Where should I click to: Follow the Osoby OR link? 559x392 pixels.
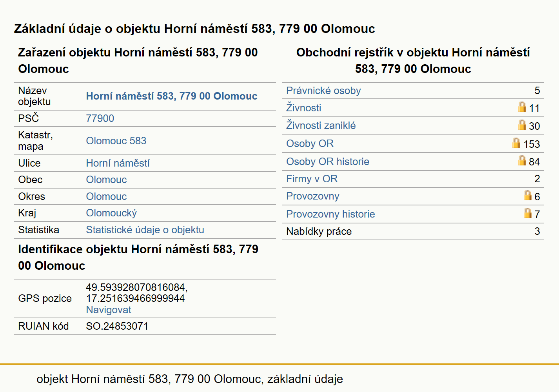pyautogui.click(x=310, y=143)
